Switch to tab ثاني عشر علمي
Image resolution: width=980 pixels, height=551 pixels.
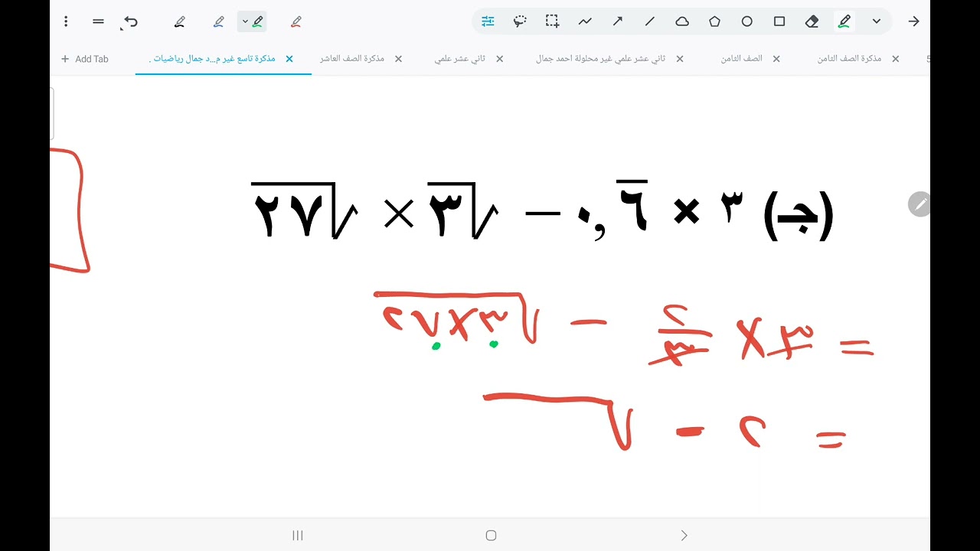460,59
